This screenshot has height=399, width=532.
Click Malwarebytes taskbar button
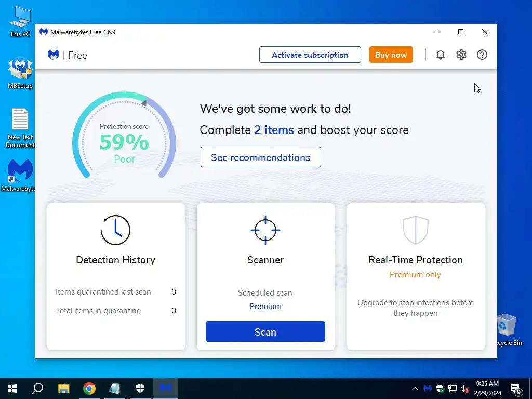pyautogui.click(x=166, y=389)
